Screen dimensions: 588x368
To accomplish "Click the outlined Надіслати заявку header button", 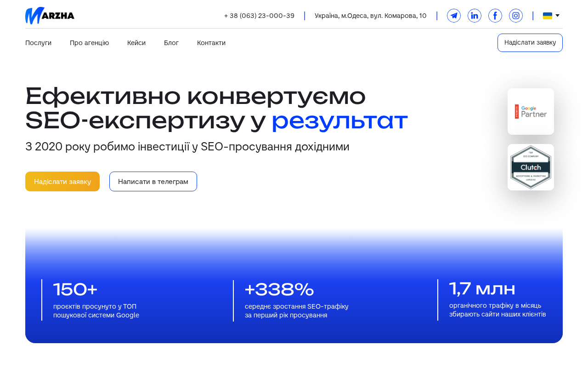I will 530,43.
